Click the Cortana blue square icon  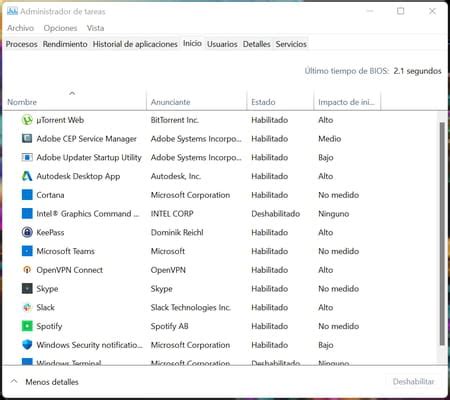point(27,195)
